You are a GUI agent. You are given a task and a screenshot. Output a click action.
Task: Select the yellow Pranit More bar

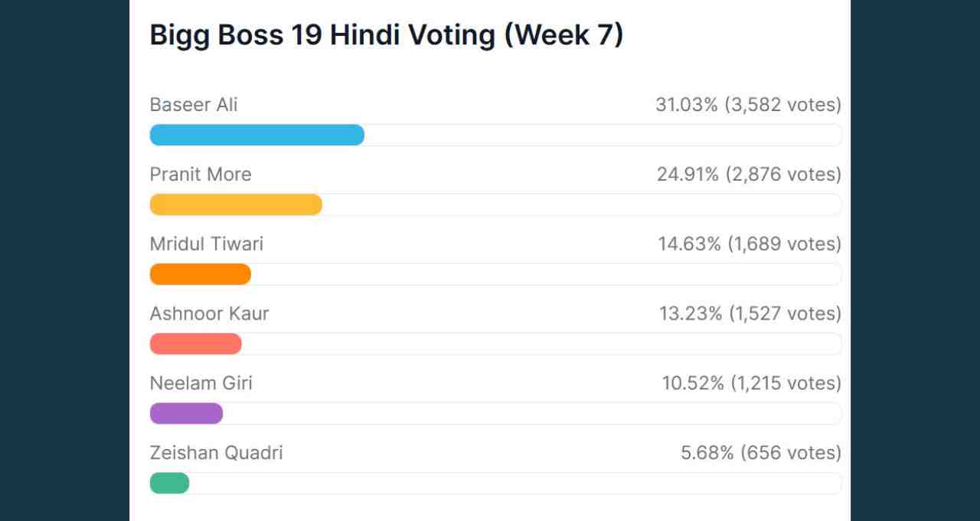(236, 205)
